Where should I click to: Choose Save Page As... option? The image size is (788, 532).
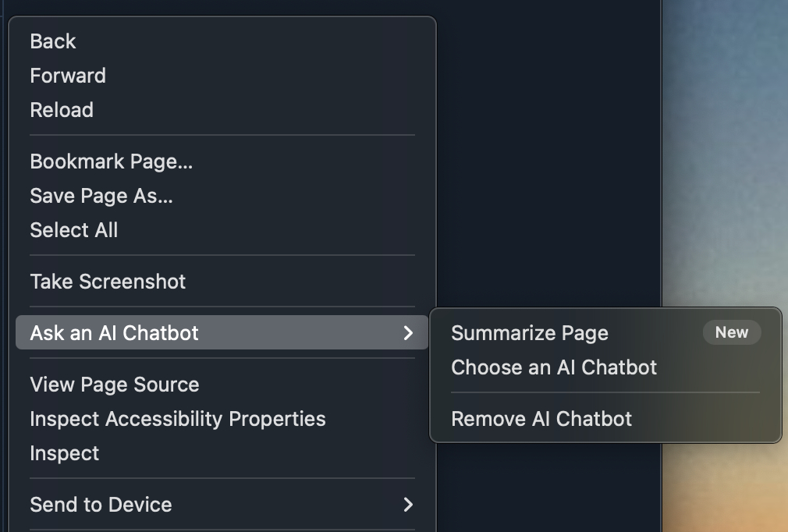click(101, 196)
